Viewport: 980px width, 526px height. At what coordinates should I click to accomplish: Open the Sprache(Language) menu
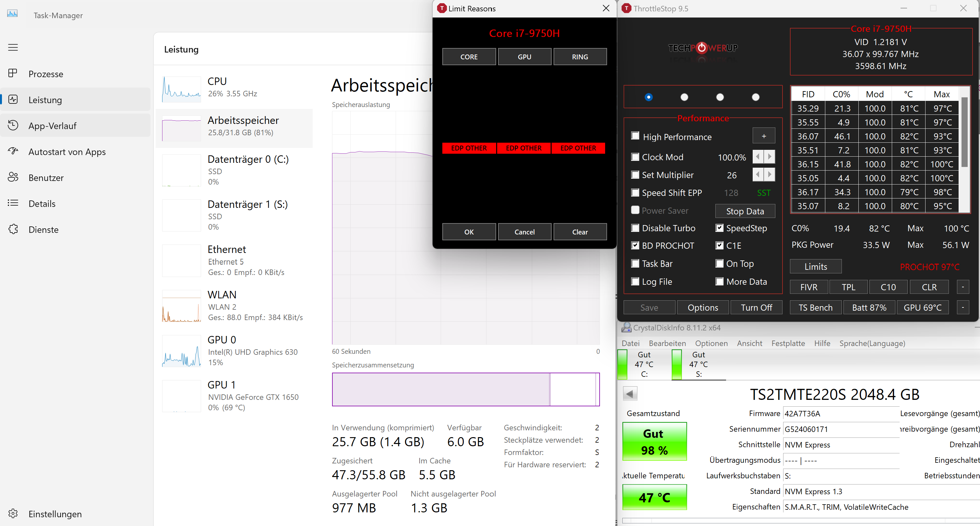(872, 343)
